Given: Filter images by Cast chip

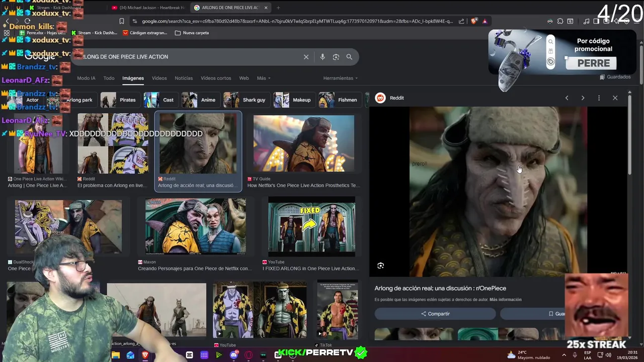Looking at the screenshot, I should 160,100.
